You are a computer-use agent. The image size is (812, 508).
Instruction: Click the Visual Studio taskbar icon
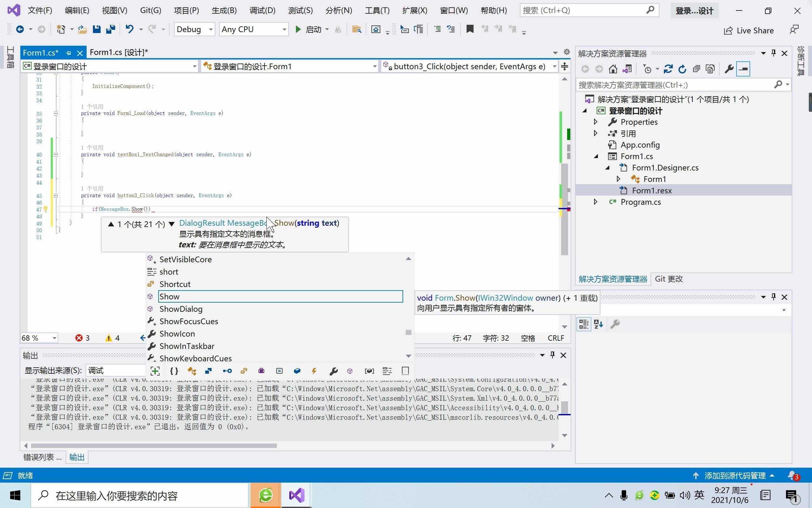click(x=297, y=495)
